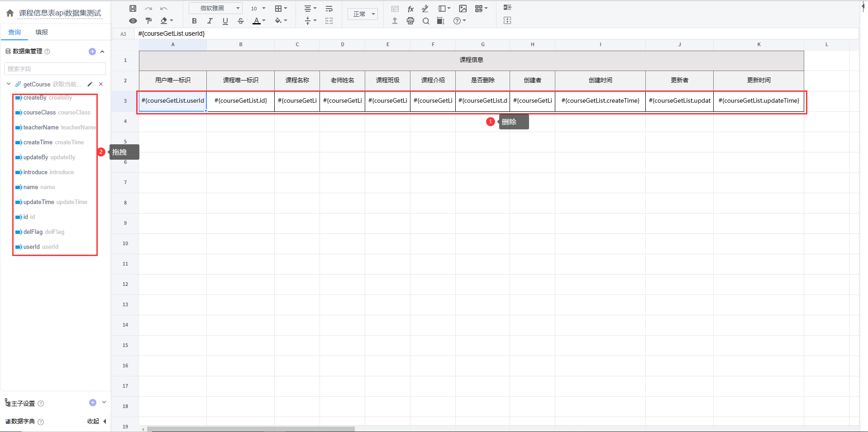Click the pen-with-line toolbar icon
The image size is (868, 432).
[425, 9]
